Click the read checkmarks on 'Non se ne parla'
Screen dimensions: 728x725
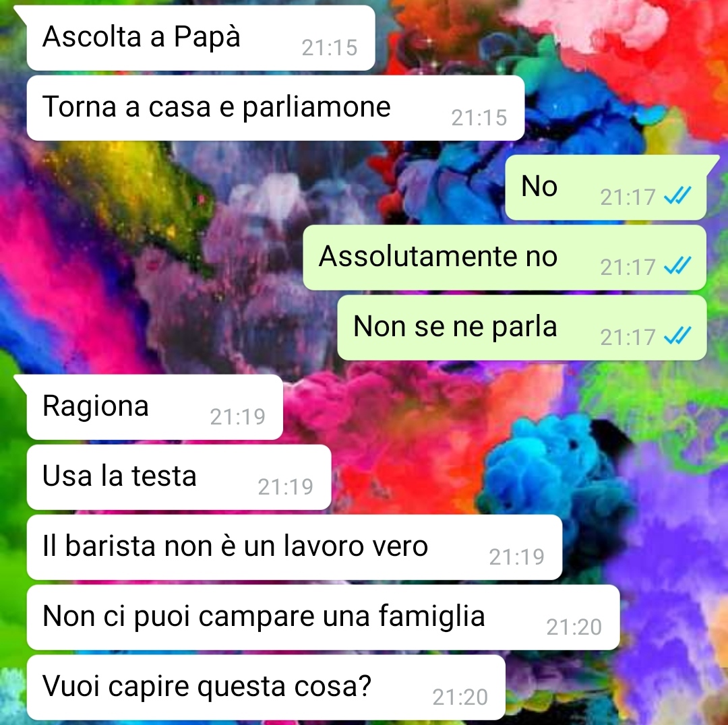coord(677,336)
